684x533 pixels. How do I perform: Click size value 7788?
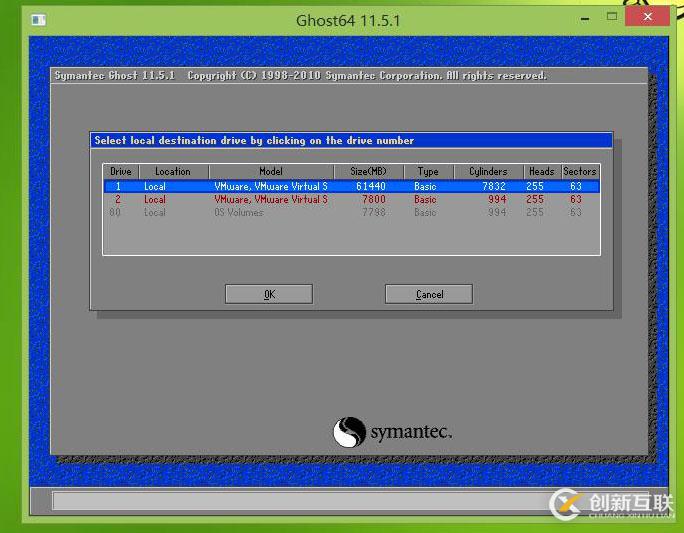click(x=374, y=212)
